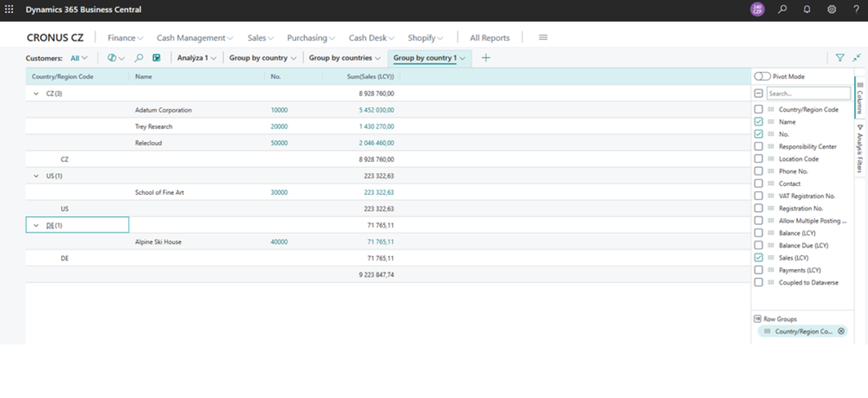Uncheck the Sales (LCY) column checkbox

758,258
